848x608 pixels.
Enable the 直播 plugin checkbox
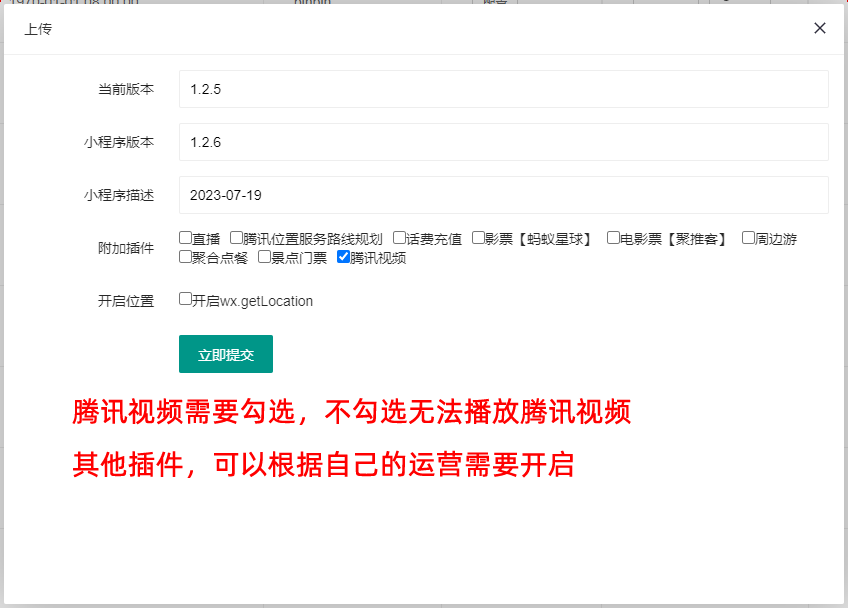pos(185,237)
